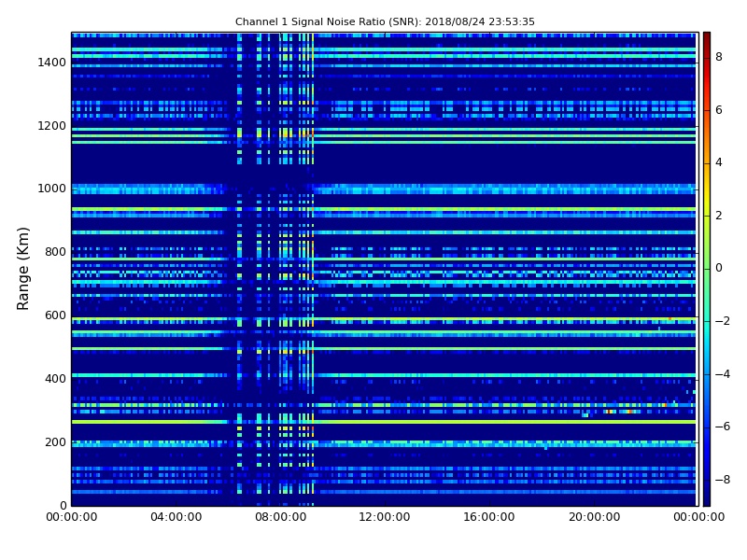Click the 200 range tick label
Screen dimensions: 747x560
click(55, 442)
